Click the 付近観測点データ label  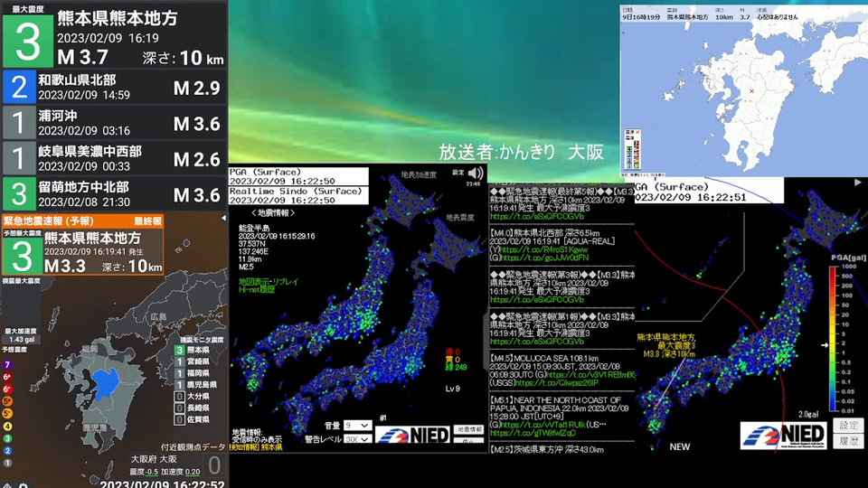pos(193,447)
